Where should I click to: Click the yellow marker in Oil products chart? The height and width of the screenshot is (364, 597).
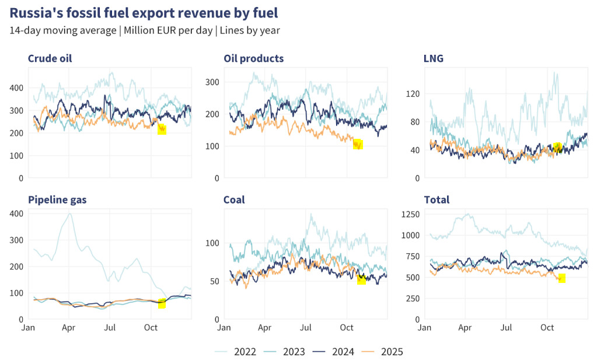click(358, 144)
